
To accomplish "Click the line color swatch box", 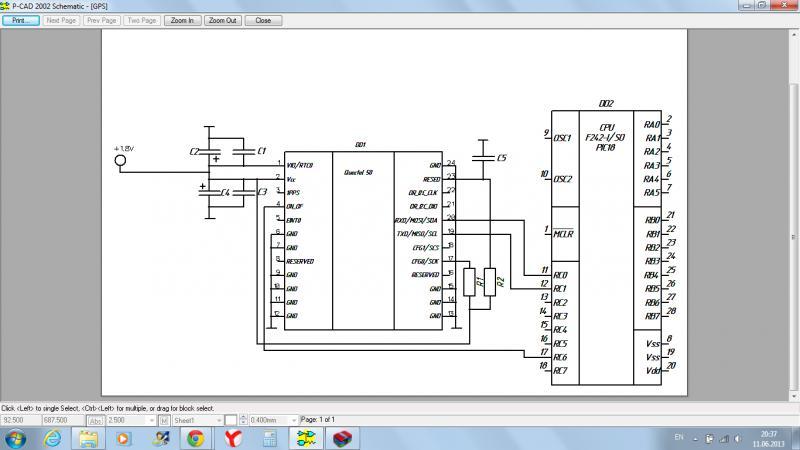I will (x=230, y=420).
